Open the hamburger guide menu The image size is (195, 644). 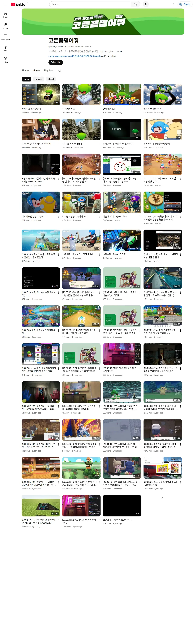coord(5,4)
